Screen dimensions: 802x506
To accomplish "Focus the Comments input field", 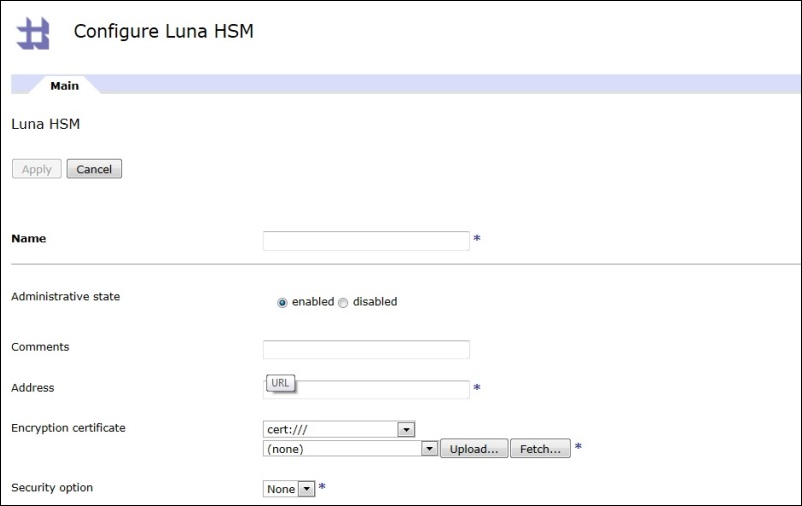I will [x=366, y=349].
